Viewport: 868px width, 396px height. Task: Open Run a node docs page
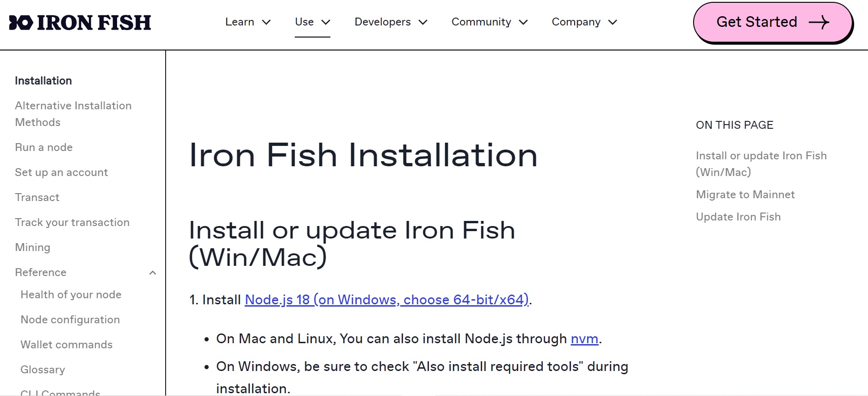(44, 147)
